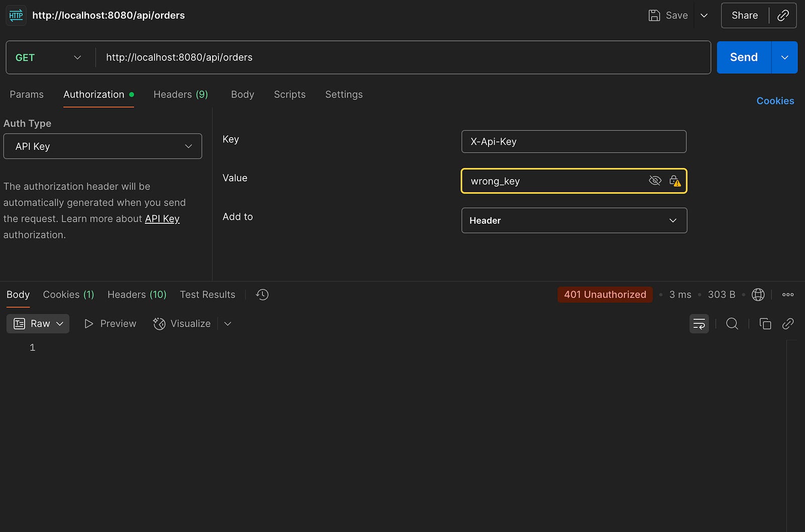The image size is (805, 532).
Task: Click the Save button label
Action: [x=677, y=16]
